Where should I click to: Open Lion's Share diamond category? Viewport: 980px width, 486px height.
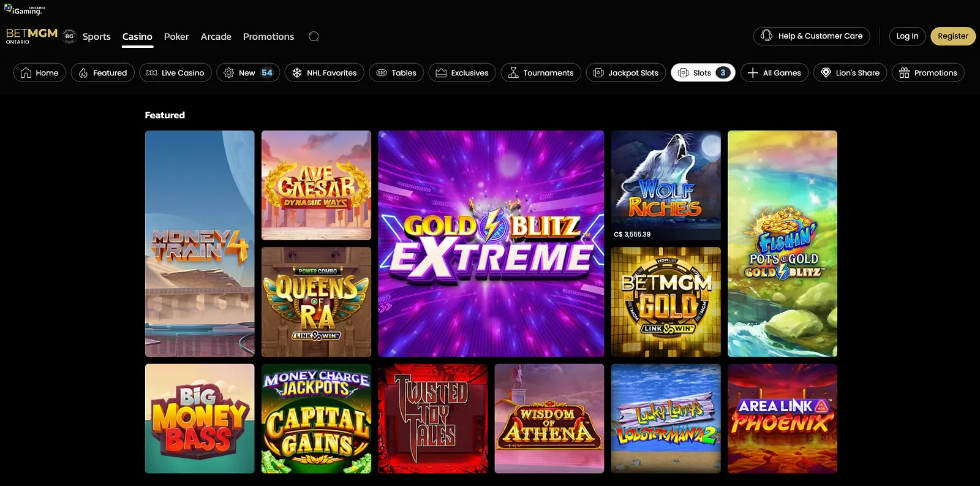click(850, 73)
